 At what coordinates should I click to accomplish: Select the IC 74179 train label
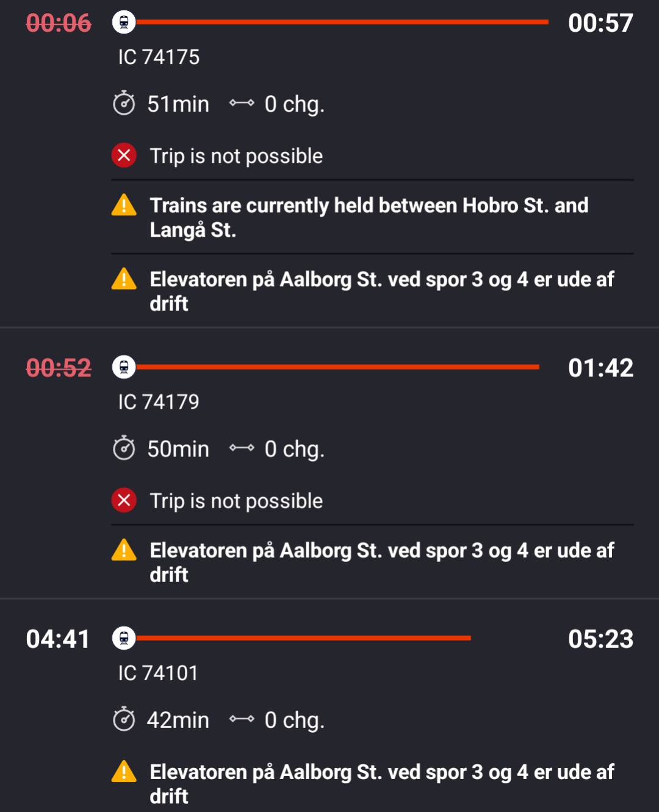pyautogui.click(x=159, y=402)
